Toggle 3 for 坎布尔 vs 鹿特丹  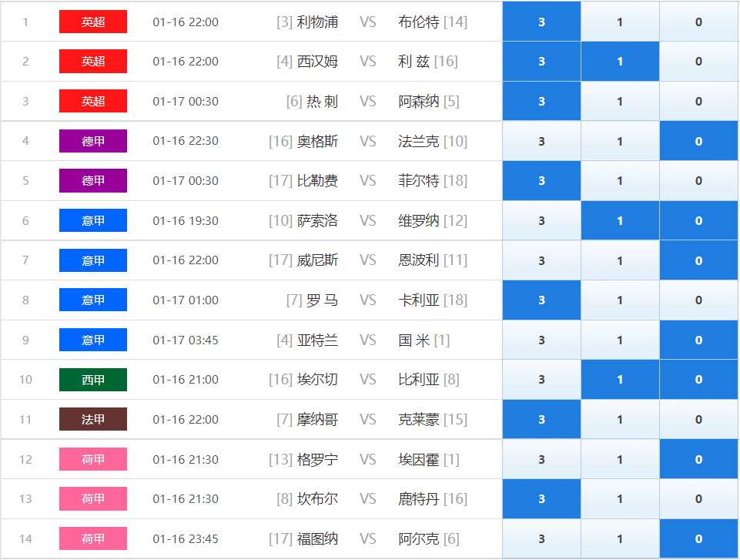click(541, 499)
